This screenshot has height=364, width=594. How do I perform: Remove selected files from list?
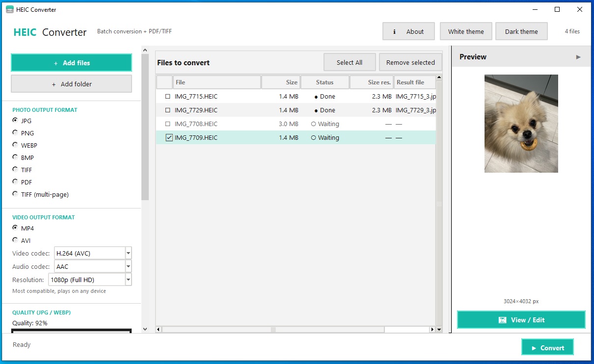point(410,62)
